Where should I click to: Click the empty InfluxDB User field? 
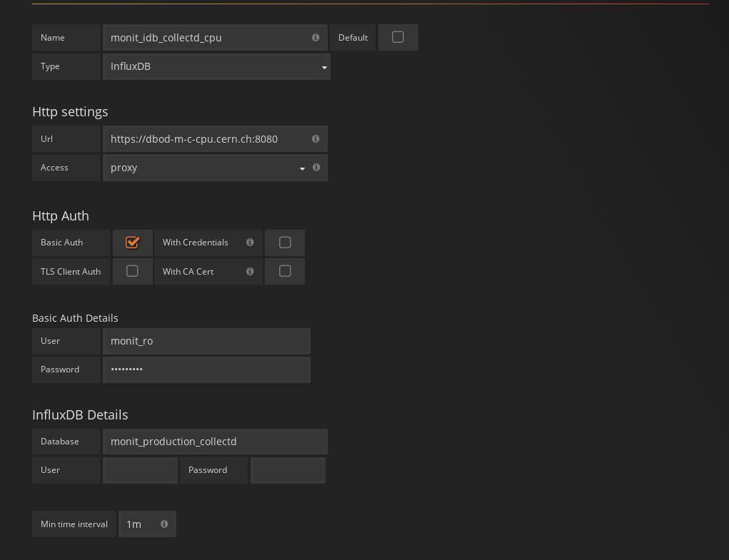coord(140,470)
